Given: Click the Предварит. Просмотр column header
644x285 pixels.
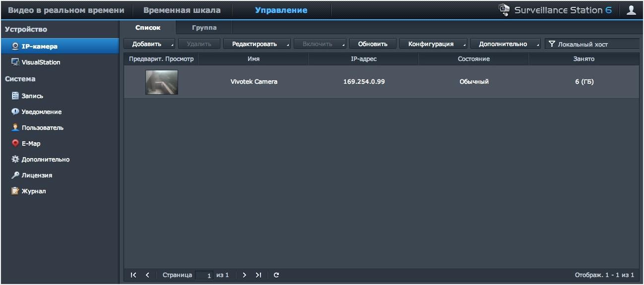Looking at the screenshot, I should coord(161,59).
